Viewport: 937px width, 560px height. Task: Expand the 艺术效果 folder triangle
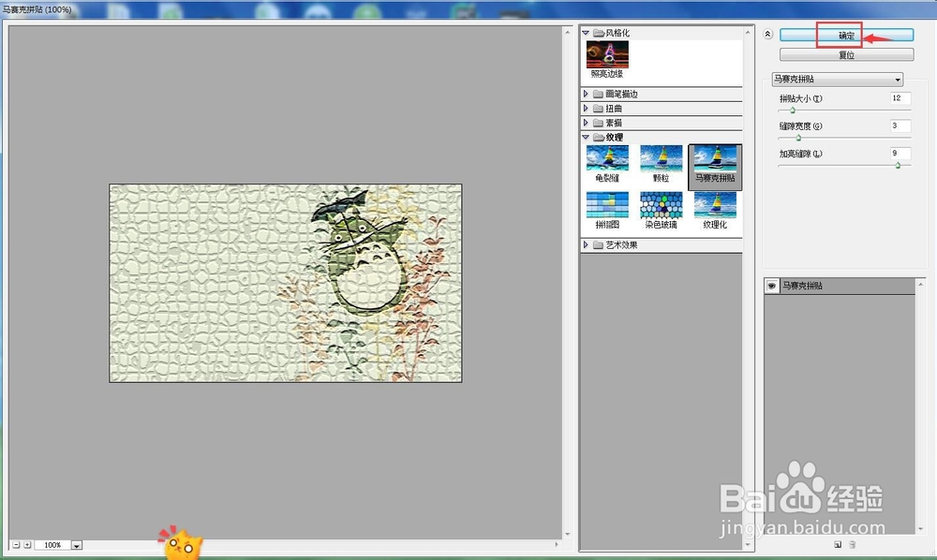click(586, 244)
